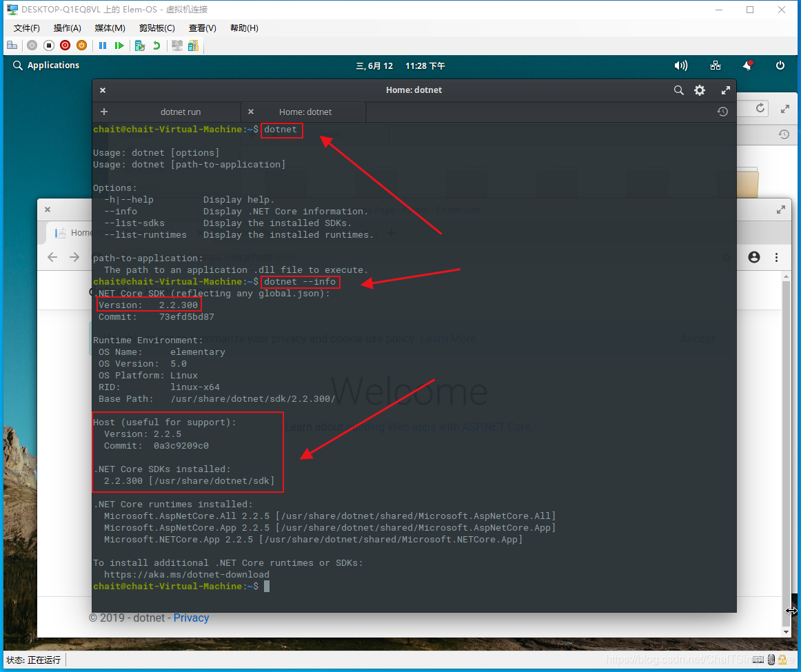Click the grayed-out Start VM icon

[x=32, y=45]
